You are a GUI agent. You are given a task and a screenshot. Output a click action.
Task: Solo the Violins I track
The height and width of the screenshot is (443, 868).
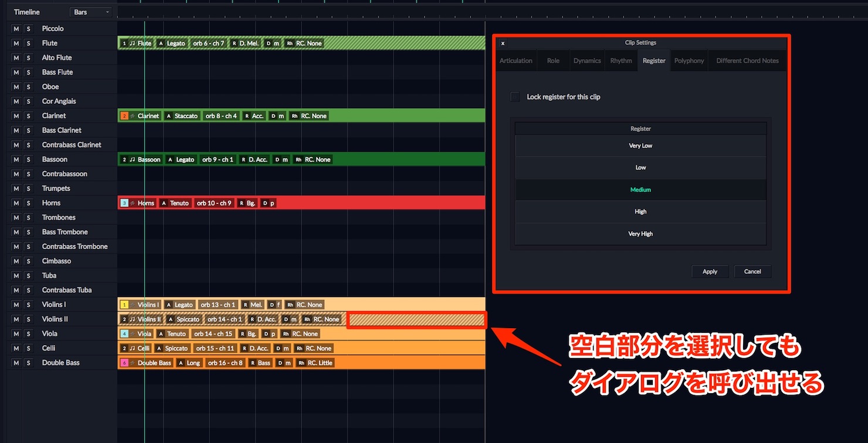[28, 305]
